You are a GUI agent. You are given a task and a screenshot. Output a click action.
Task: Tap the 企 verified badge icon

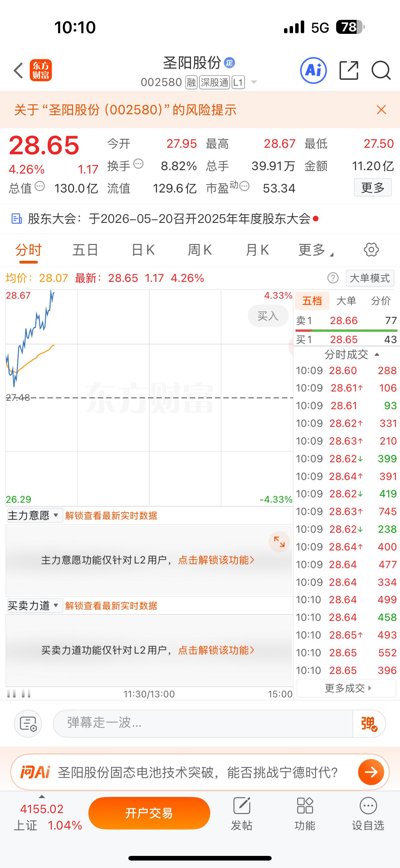coord(229,63)
